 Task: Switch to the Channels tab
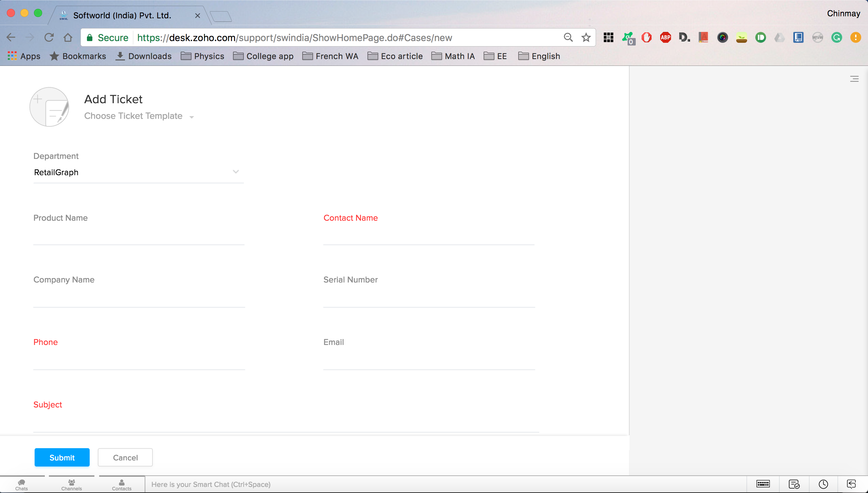(71, 485)
